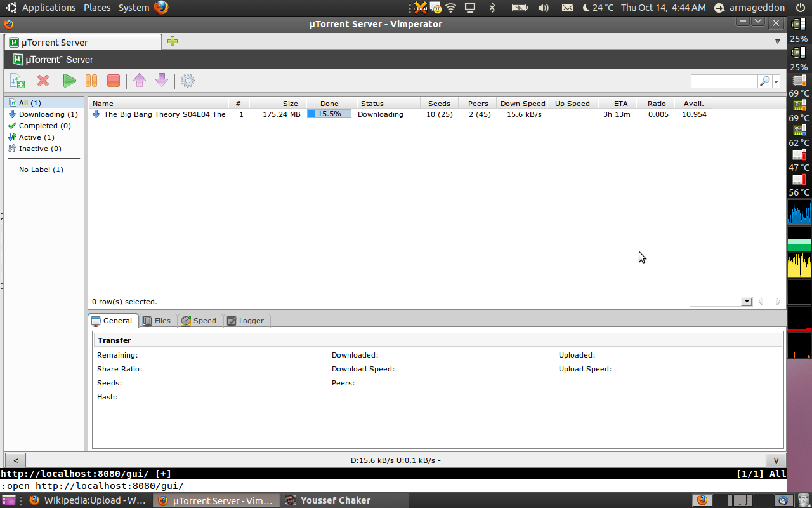Sort by Up Speed column header
The width and height of the screenshot is (812, 508).
[x=572, y=103]
